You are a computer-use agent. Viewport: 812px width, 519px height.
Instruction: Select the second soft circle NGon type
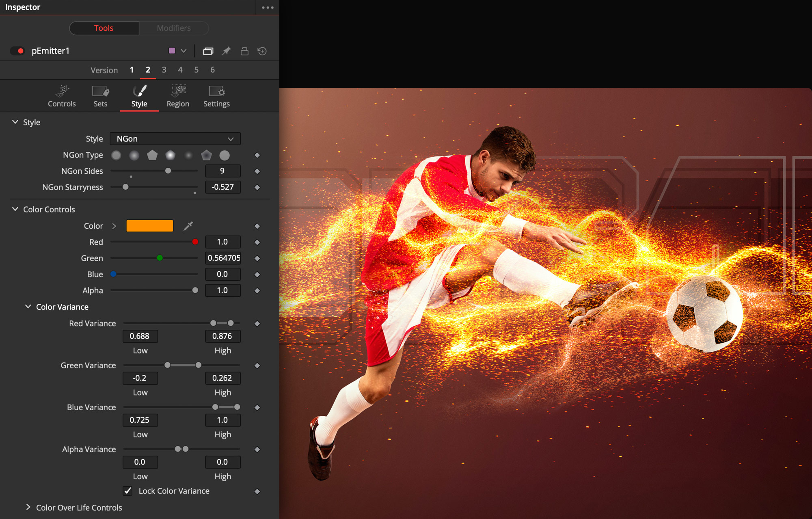pyautogui.click(x=134, y=155)
